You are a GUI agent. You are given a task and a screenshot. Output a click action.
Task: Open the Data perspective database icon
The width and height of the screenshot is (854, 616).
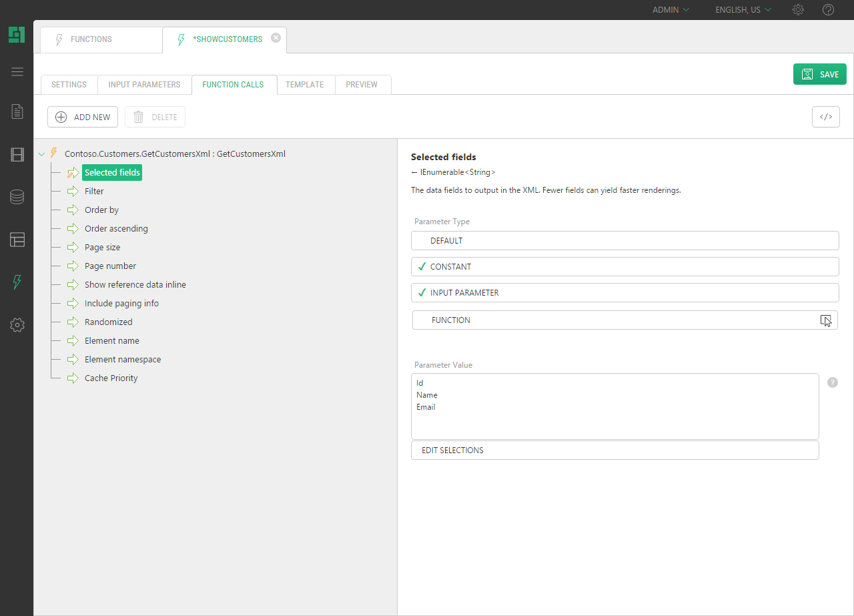coord(17,197)
